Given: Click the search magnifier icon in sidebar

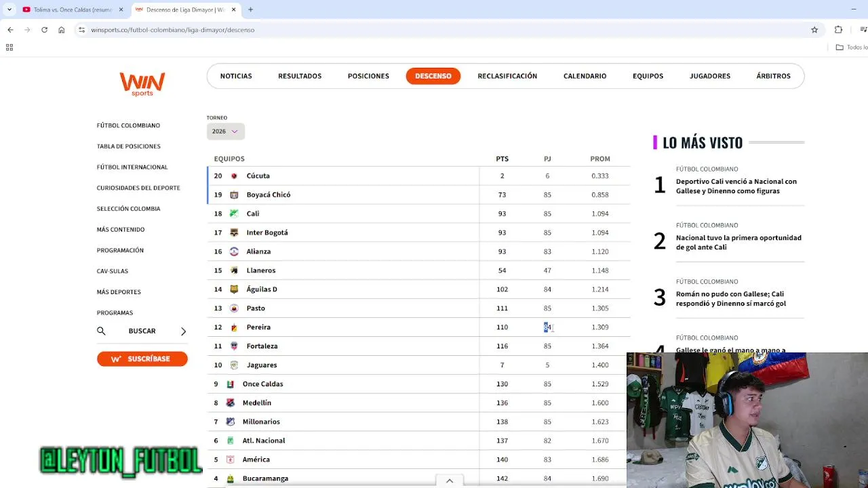Looking at the screenshot, I should (101, 331).
